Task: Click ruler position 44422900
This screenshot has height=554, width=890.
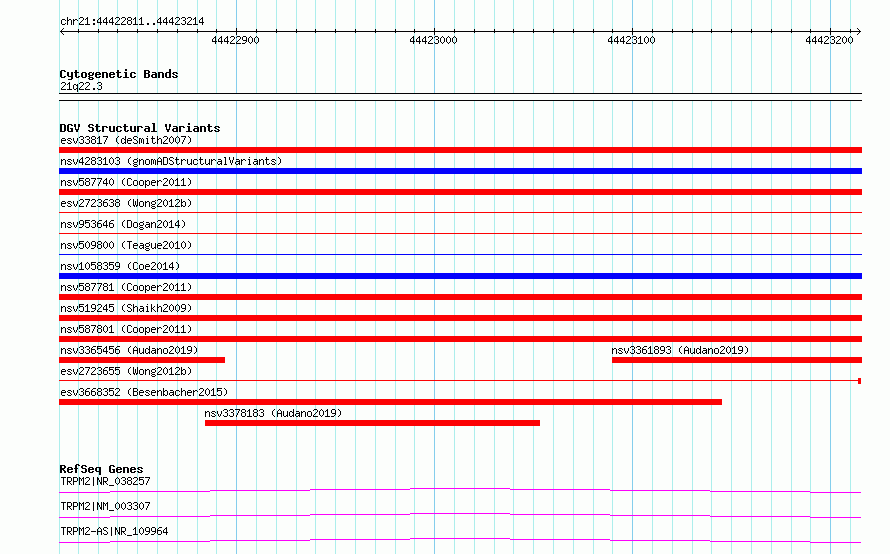Action: [x=236, y=40]
